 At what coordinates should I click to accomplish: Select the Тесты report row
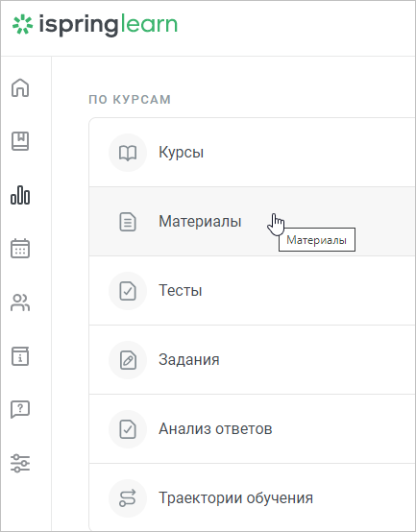coord(252,291)
